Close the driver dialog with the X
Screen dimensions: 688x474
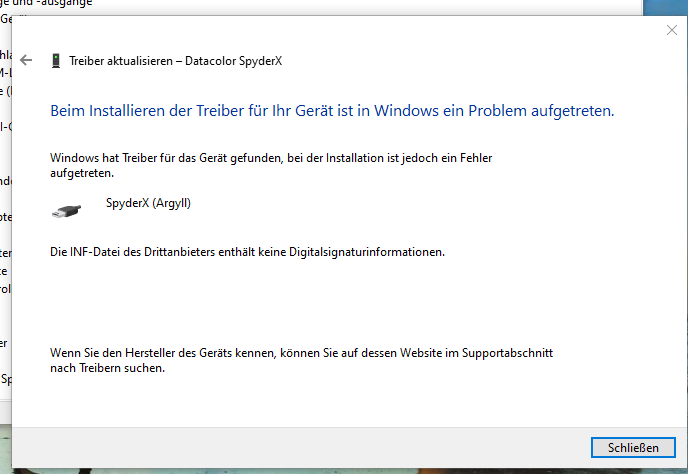tap(671, 31)
